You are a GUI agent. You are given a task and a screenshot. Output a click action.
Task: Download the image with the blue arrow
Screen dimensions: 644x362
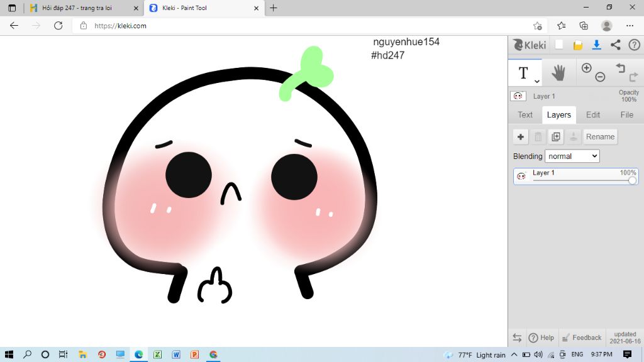coord(597,45)
